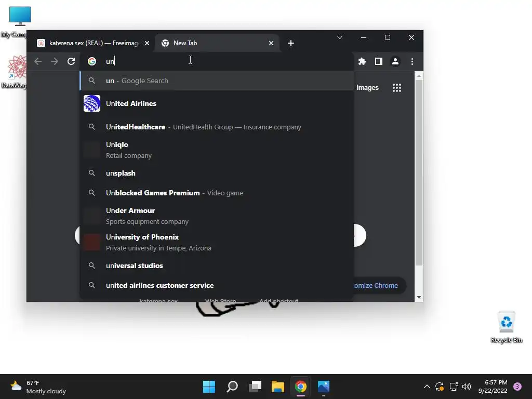The width and height of the screenshot is (532, 399).
Task: Select the New Tab tab
Action: click(218, 43)
